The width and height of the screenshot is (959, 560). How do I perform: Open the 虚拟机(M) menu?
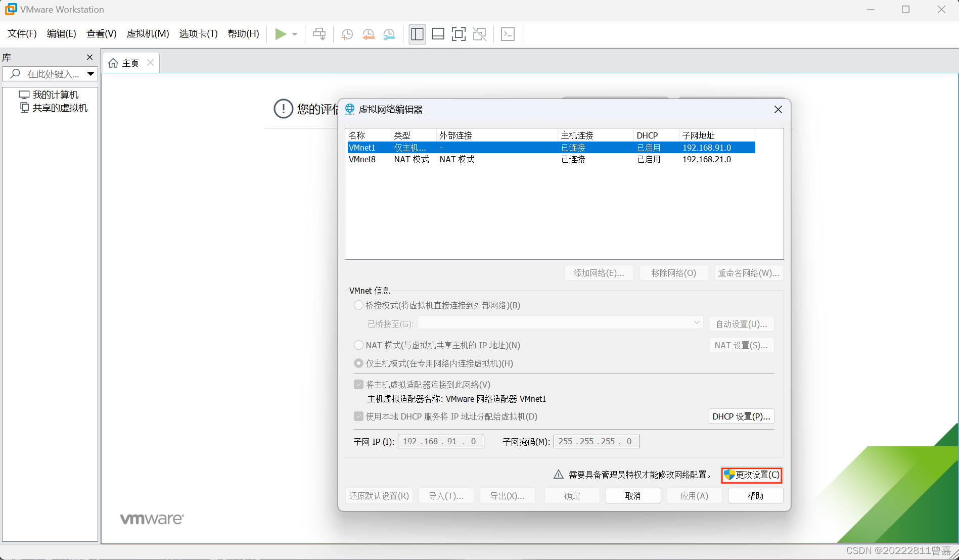tap(148, 34)
